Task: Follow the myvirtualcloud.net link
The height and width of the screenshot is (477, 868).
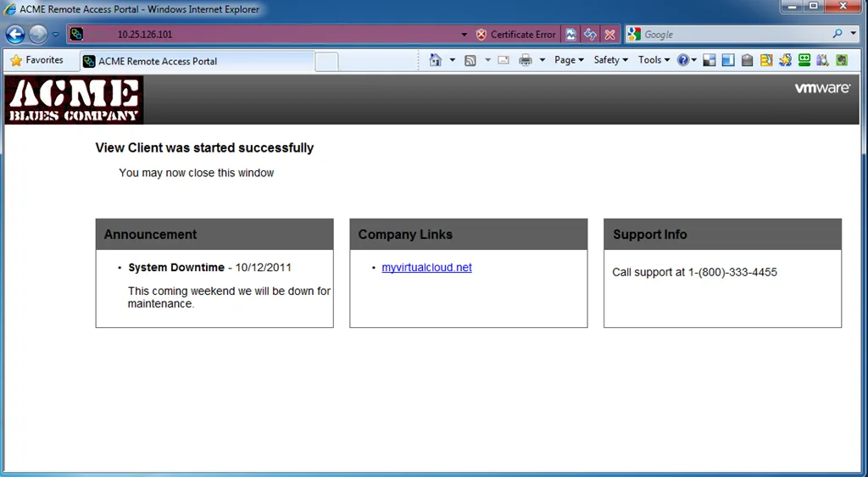Action: (427, 267)
